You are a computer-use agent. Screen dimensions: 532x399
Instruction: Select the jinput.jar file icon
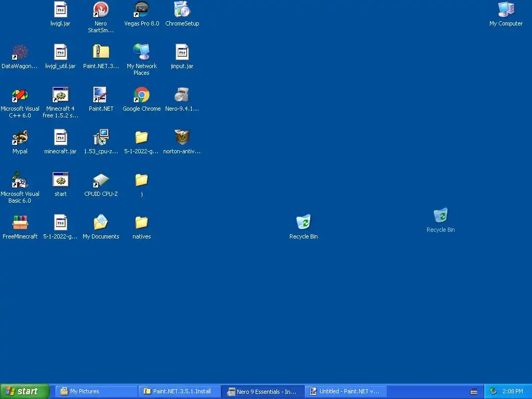coord(182,52)
